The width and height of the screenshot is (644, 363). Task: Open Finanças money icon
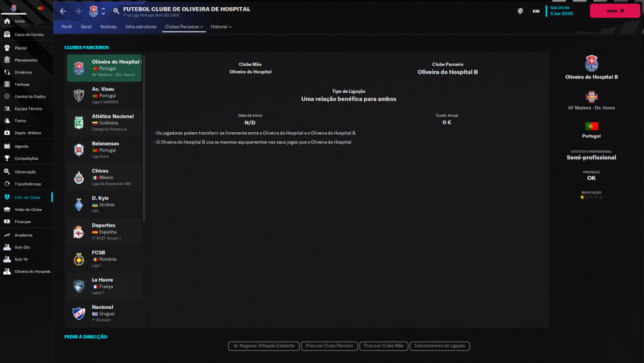pos(7,222)
